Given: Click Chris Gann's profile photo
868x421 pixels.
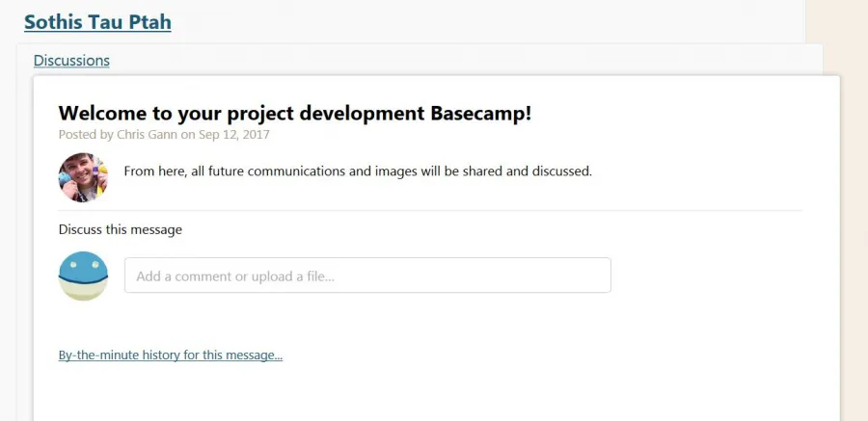Looking at the screenshot, I should [83, 177].
